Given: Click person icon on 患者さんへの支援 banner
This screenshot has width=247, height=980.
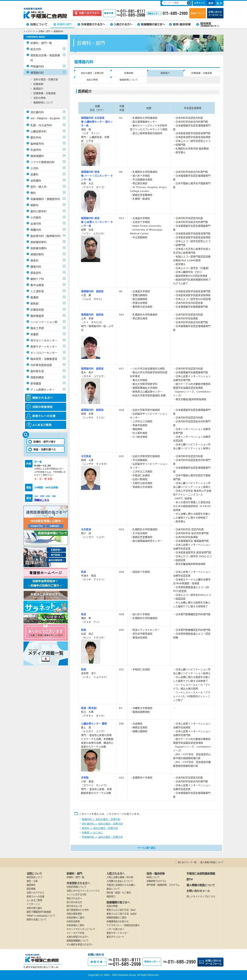Looking at the screenshot, I should coord(28,416).
